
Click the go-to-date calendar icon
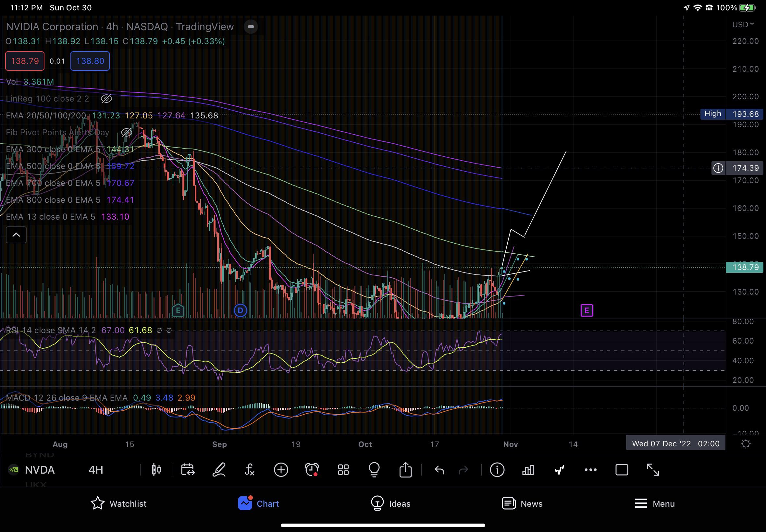pos(187,470)
